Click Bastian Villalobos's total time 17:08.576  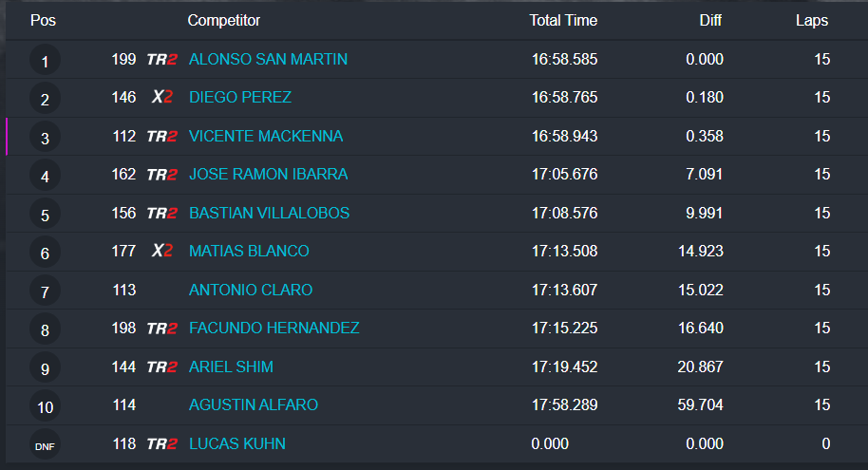564,214
